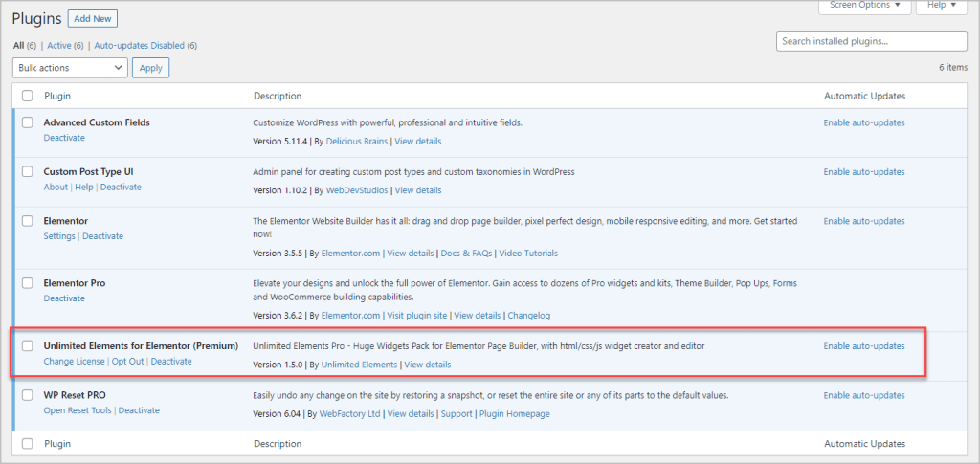
Task: Deactivate Elementor Pro plugin
Action: click(64, 298)
